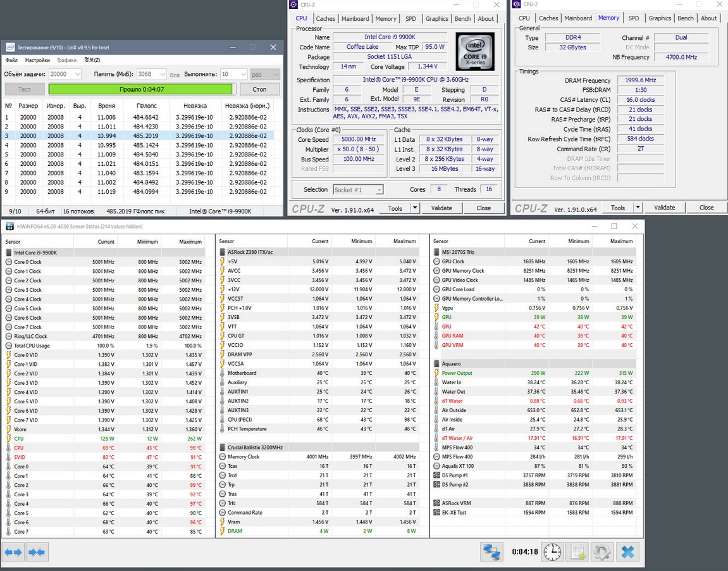Switch to Mainboard tab in CPU-Z CPU window

click(355, 18)
